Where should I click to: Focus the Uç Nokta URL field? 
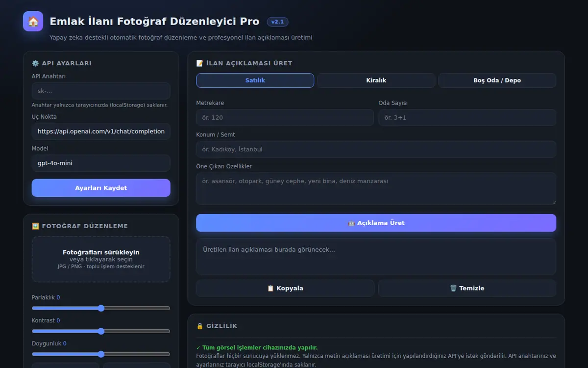pos(101,131)
